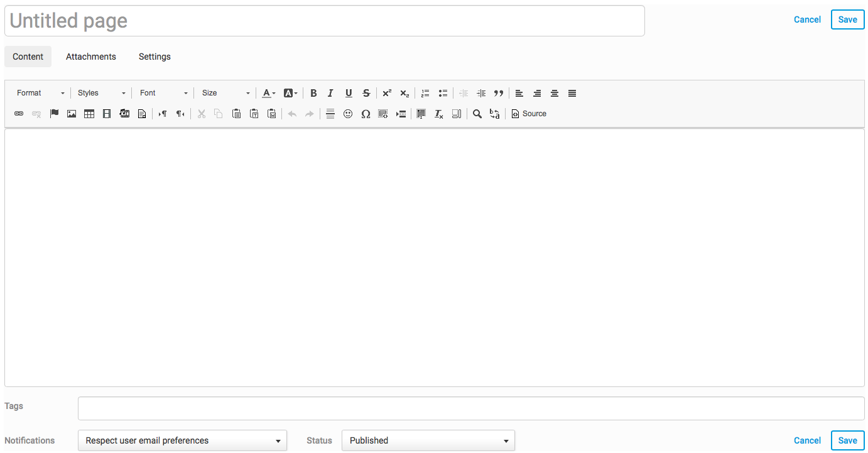
Task: Switch to the Attachments tab
Action: 91,57
